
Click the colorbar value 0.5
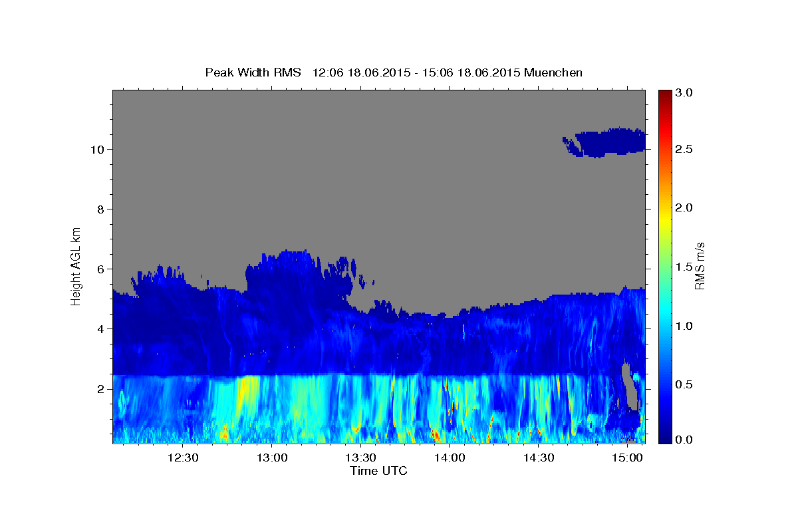[684, 386]
